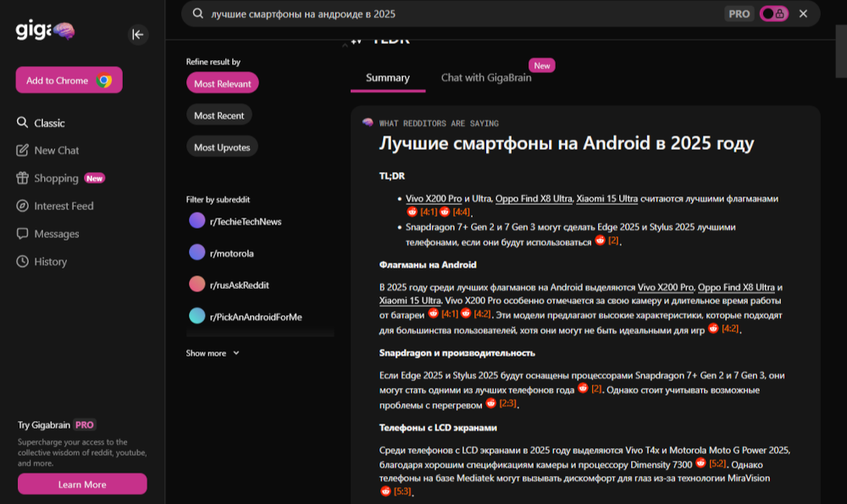
Task: Select Most Recent filter
Action: (219, 115)
